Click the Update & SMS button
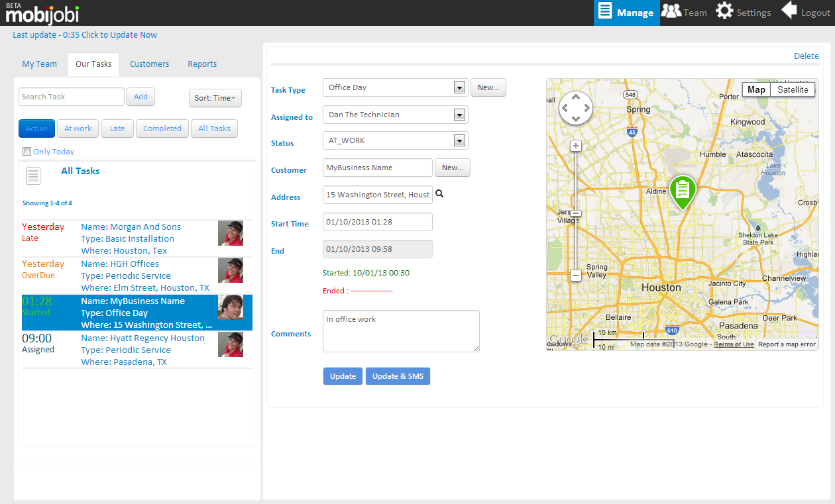The height and width of the screenshot is (504, 835). [398, 376]
